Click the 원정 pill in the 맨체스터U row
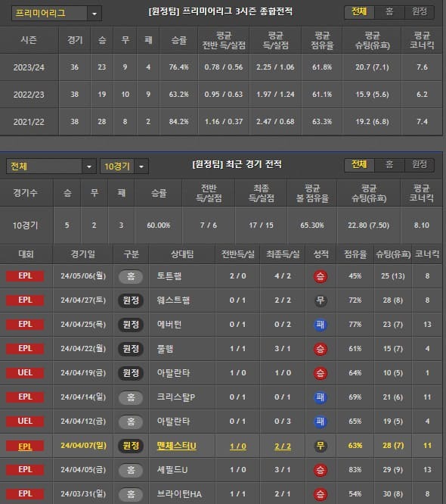Image resolution: width=446 pixels, height=504 pixels. click(x=131, y=446)
